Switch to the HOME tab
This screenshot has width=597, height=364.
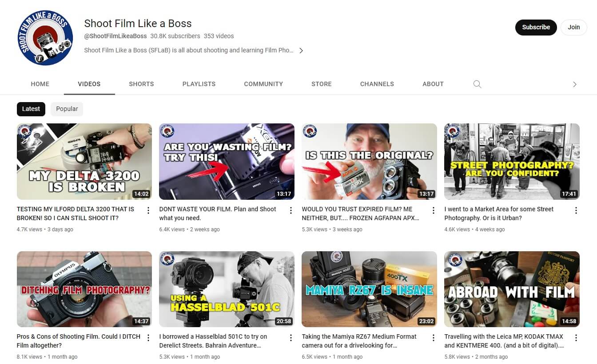point(40,84)
